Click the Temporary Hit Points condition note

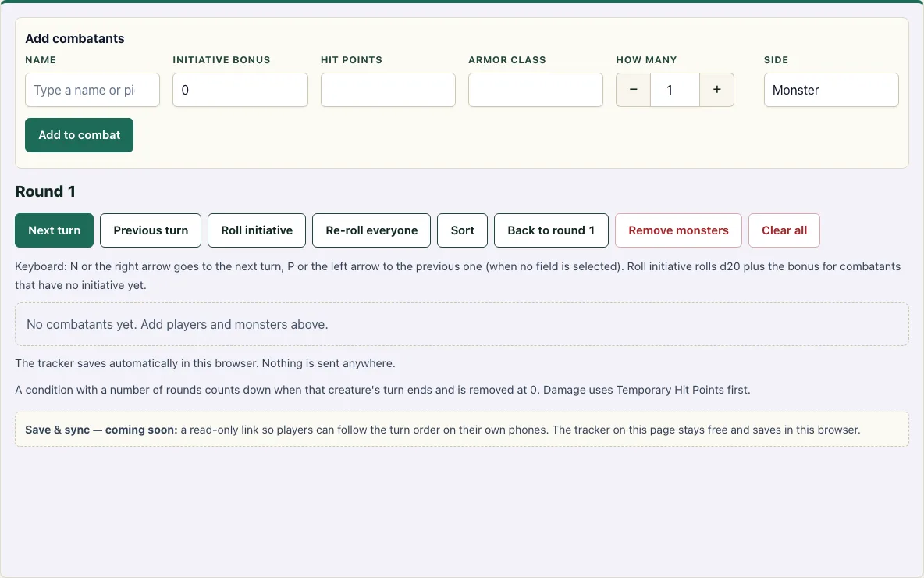click(x=382, y=390)
